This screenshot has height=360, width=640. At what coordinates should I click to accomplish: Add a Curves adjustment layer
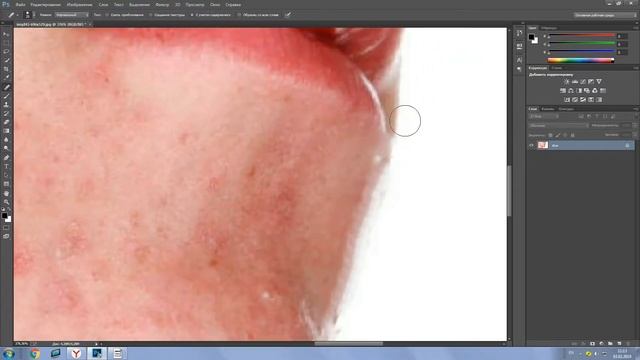pos(583,82)
